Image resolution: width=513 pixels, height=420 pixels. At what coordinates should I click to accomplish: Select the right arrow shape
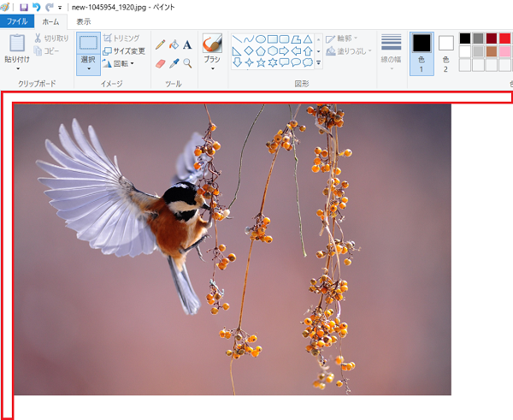click(x=285, y=51)
